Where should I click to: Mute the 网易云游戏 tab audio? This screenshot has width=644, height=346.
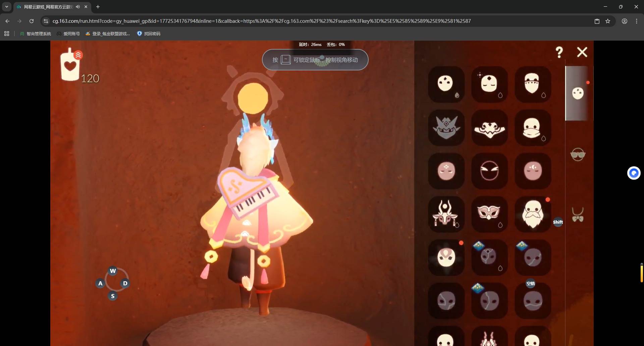(x=78, y=7)
